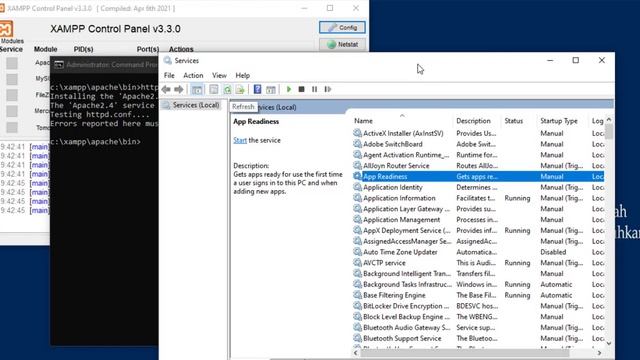Click the Export List toolbar icon
Screen dimensions: 640x360
click(240, 89)
